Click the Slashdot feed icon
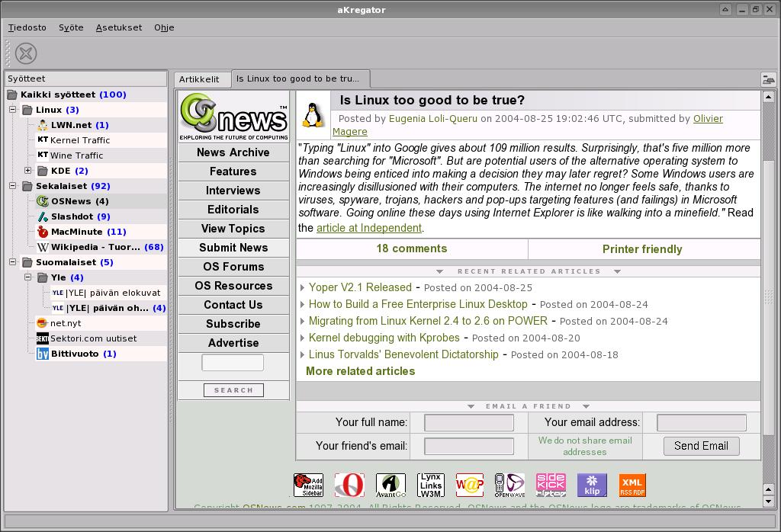This screenshot has height=532, width=781. pos(43,216)
